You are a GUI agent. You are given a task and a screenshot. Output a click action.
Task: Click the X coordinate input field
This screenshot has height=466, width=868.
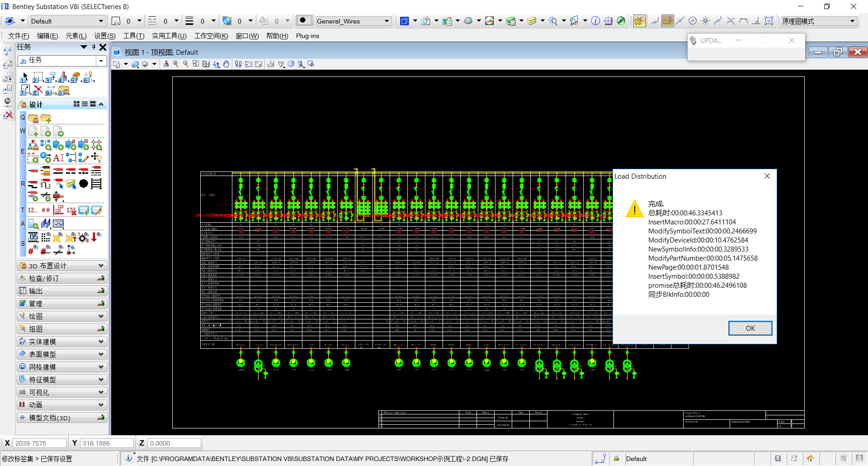(40, 443)
